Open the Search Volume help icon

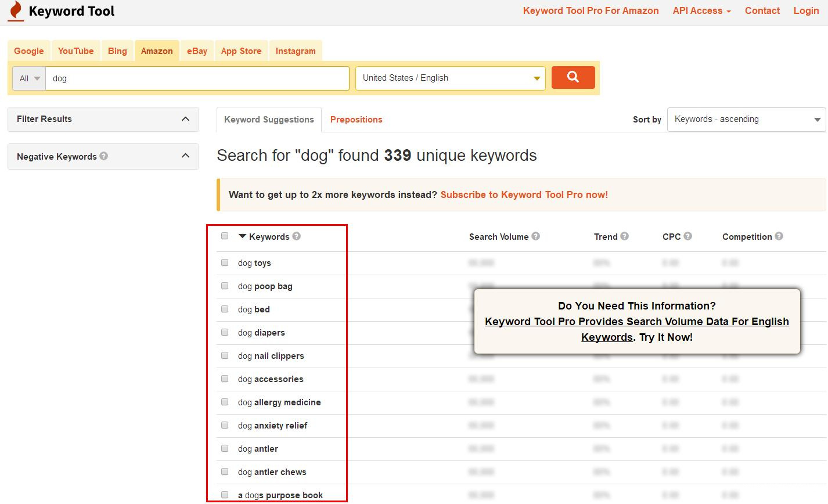pyautogui.click(x=535, y=236)
